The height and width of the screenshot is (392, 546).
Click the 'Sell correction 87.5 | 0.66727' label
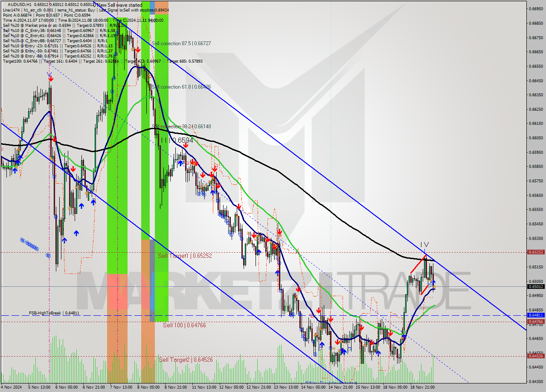tap(181, 43)
